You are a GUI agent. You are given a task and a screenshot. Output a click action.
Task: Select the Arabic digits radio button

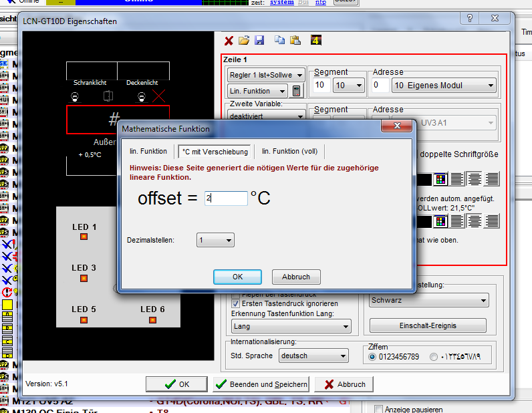(x=434, y=357)
